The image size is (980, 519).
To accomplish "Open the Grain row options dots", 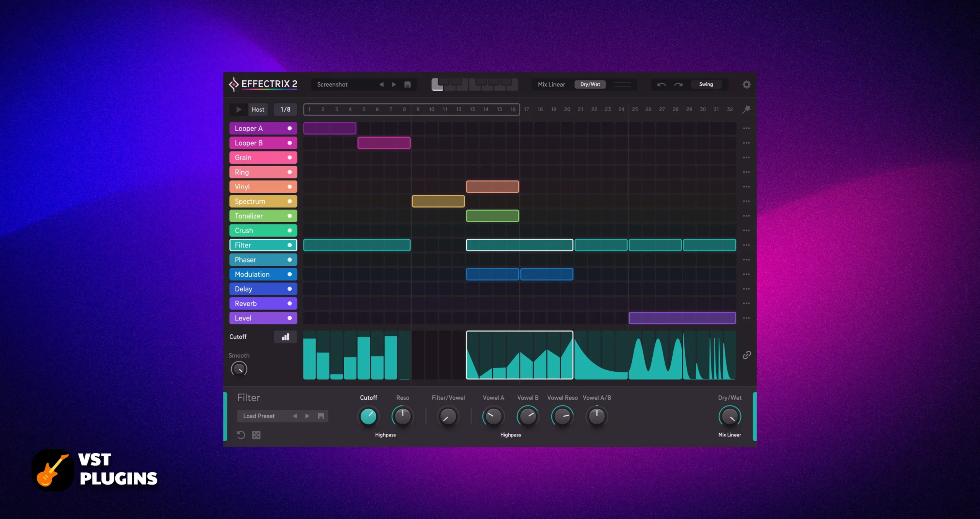I will point(746,158).
